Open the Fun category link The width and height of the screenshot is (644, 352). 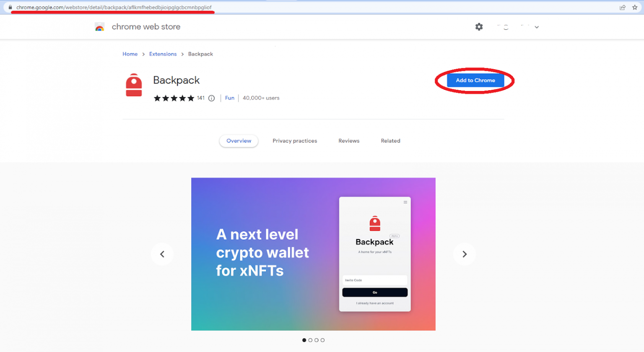tap(229, 98)
